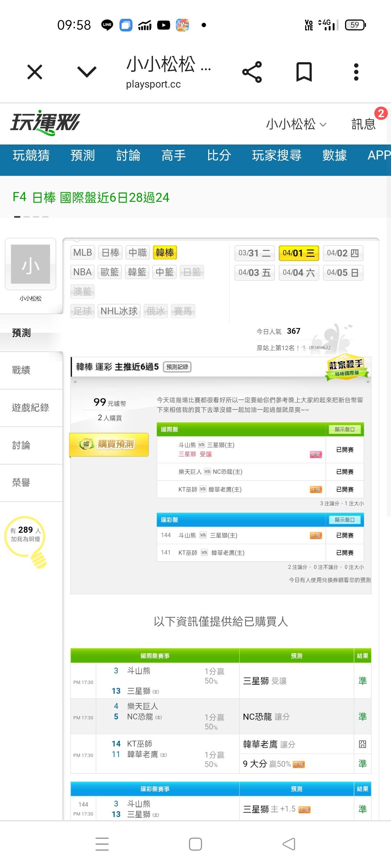Image resolution: width=391 pixels, height=868 pixels.
Task: Tap the 玩運彩 logo
Action: [x=45, y=123]
